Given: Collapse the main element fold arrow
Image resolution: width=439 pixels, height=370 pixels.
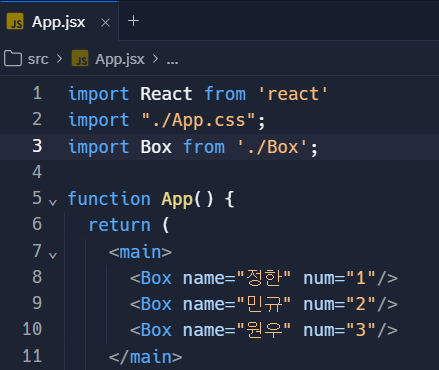Looking at the screenshot, I should [x=53, y=255].
